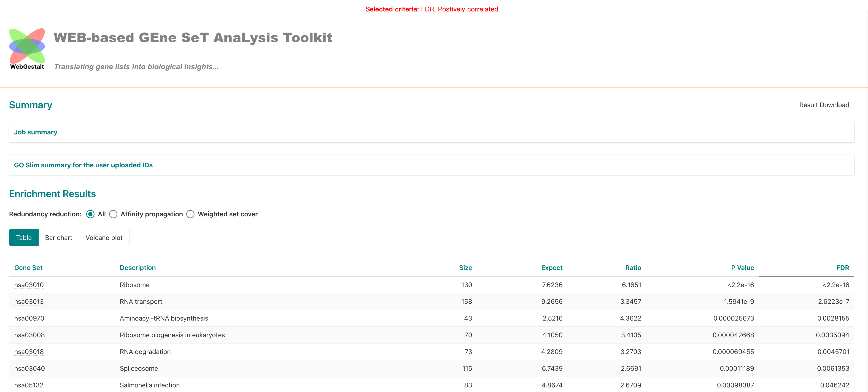Select Weighted set cover radio button
The width and height of the screenshot is (868, 392).
[190, 214]
